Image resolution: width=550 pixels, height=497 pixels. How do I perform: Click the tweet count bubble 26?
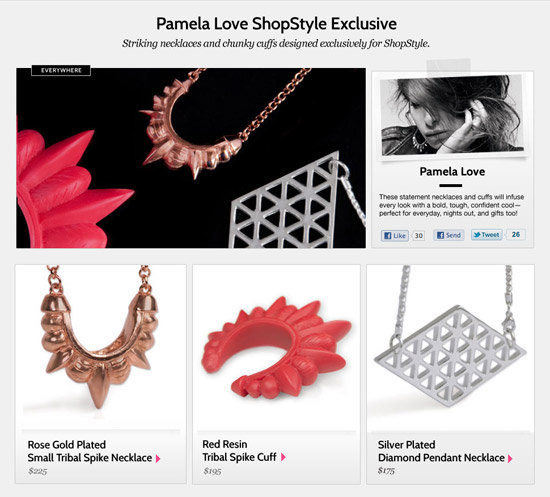516,234
